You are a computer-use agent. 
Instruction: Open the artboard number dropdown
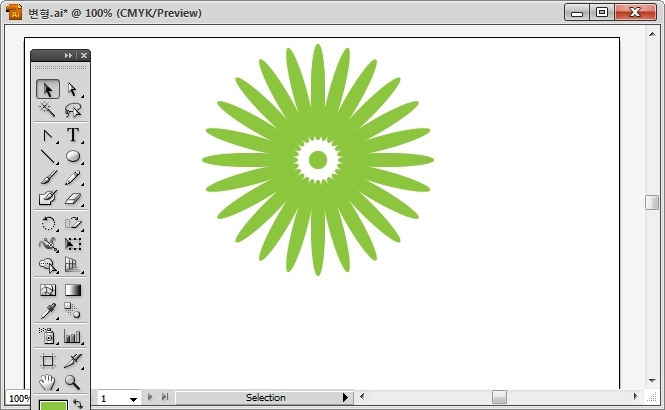[x=133, y=399]
